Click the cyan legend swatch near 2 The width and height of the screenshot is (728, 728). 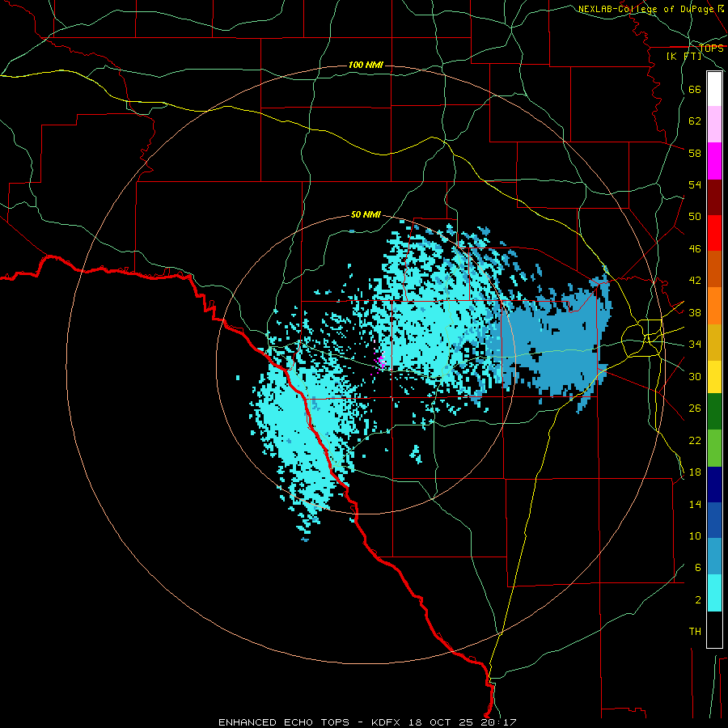click(x=714, y=593)
